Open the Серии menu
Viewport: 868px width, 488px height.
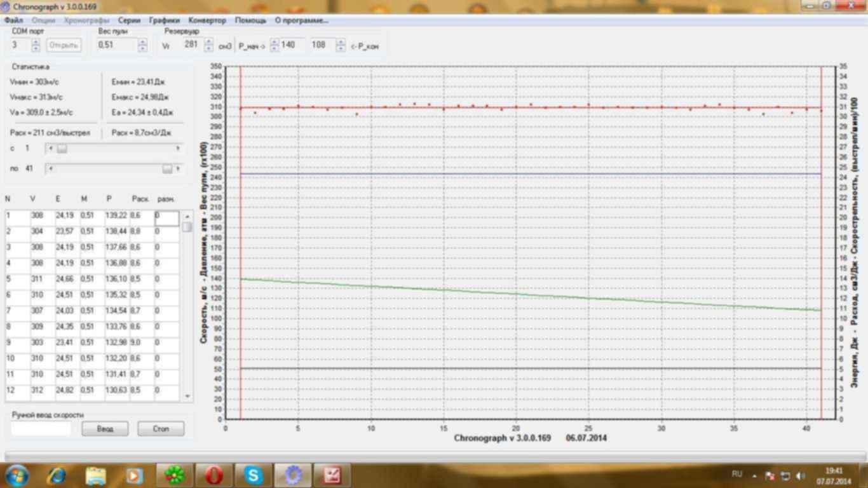(x=129, y=20)
